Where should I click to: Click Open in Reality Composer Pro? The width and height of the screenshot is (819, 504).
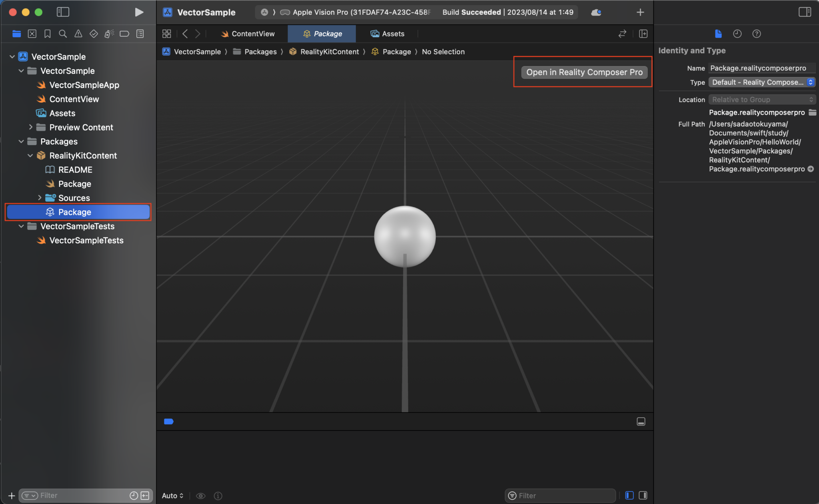[x=582, y=72]
